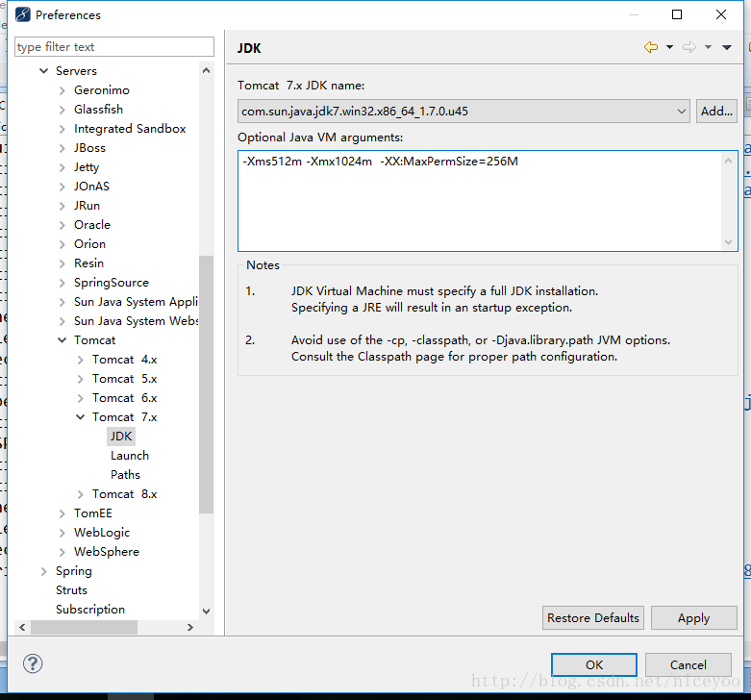Click the Preferences window app icon
The height and width of the screenshot is (700, 751).
tap(22, 14)
